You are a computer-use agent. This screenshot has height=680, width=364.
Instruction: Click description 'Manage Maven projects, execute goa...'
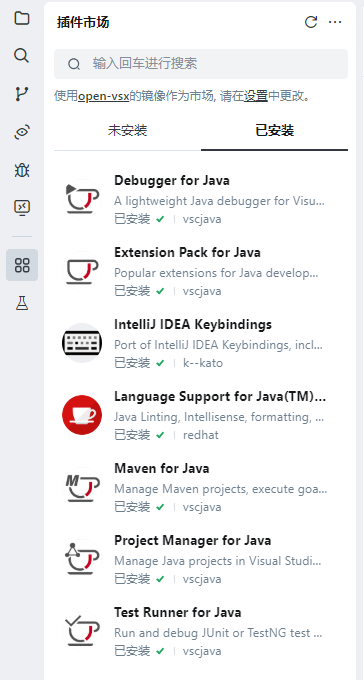click(x=221, y=489)
